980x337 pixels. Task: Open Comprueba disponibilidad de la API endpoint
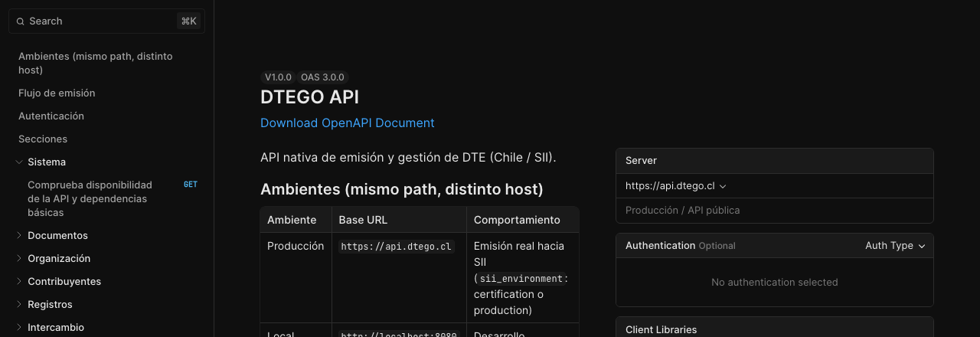[x=90, y=198]
